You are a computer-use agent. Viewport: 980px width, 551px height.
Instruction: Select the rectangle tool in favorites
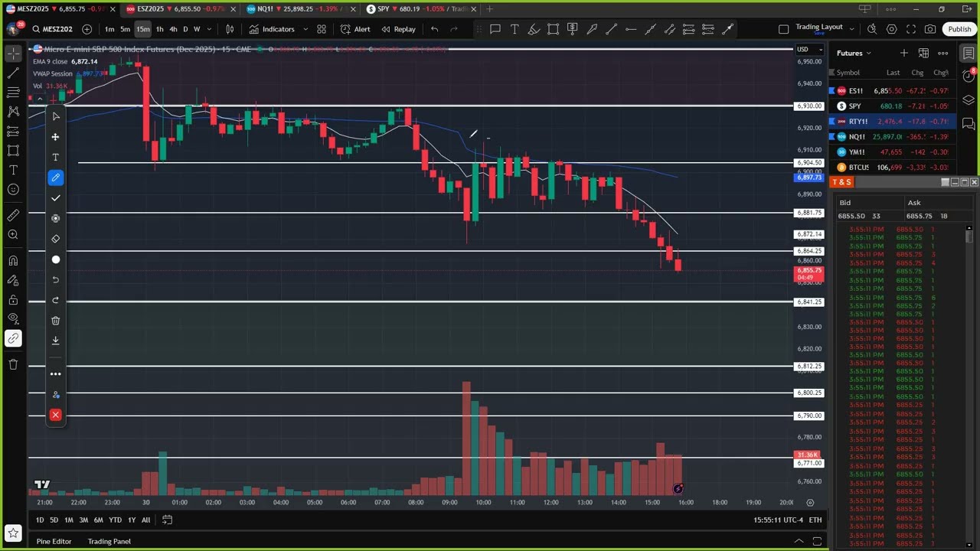pyautogui.click(x=553, y=29)
